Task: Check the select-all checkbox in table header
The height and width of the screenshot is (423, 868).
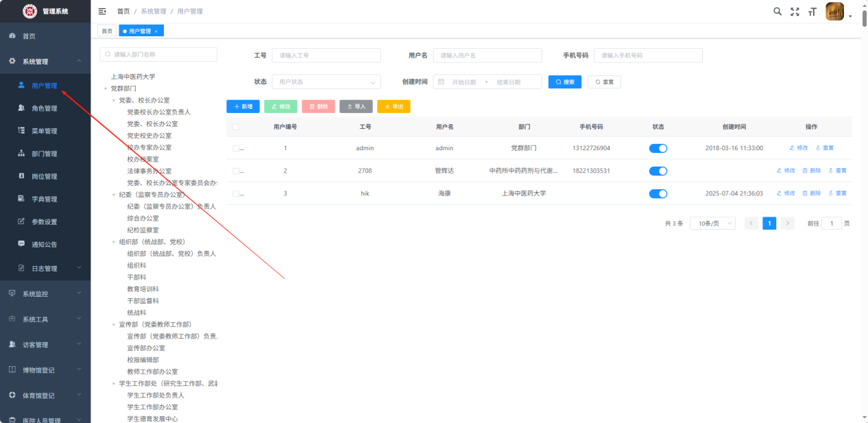Action: [236, 127]
